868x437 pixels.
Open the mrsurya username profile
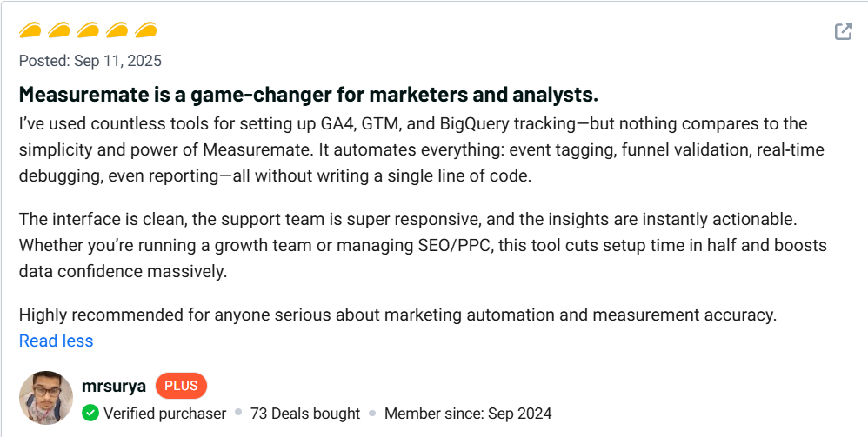coord(114,385)
